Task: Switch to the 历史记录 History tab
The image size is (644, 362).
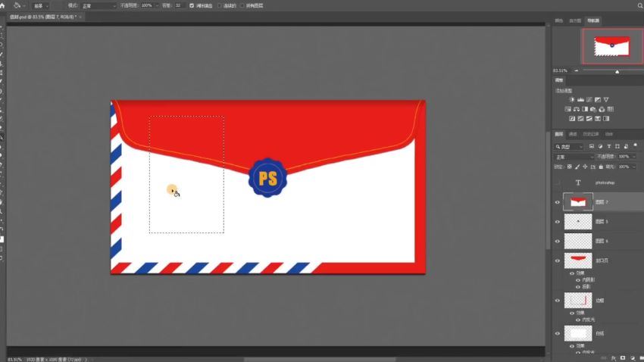Action: point(591,134)
